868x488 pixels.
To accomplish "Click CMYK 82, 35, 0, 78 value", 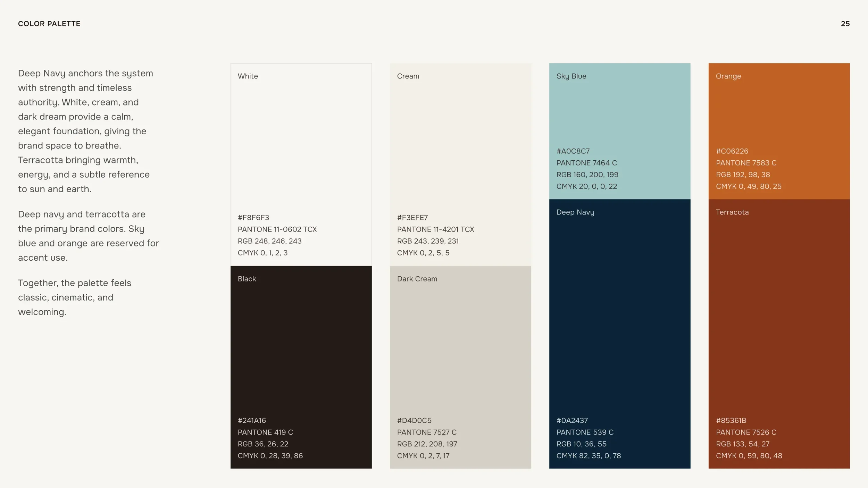I will [589, 456].
